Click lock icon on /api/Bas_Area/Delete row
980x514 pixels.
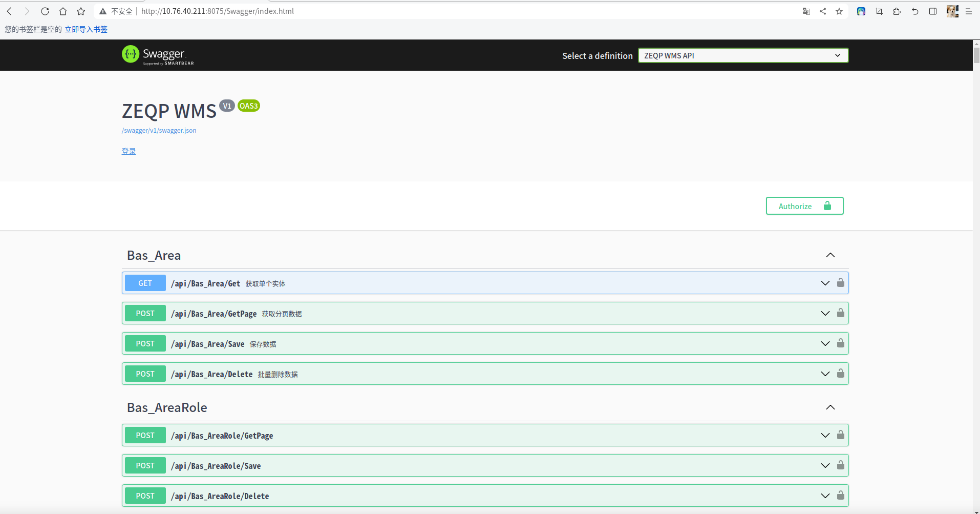click(841, 374)
